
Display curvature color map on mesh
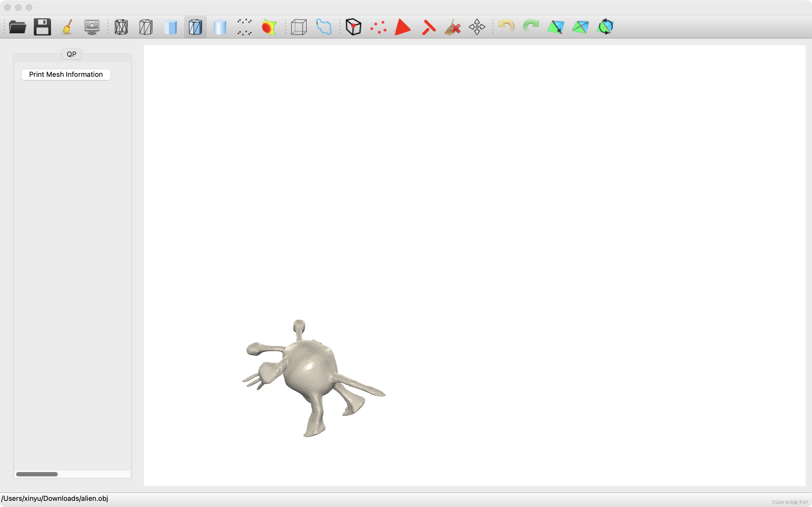tap(269, 27)
